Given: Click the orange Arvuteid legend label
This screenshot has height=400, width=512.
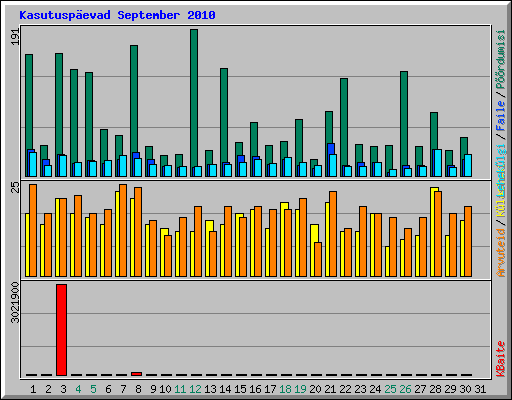Looking at the screenshot, I should point(501,253).
